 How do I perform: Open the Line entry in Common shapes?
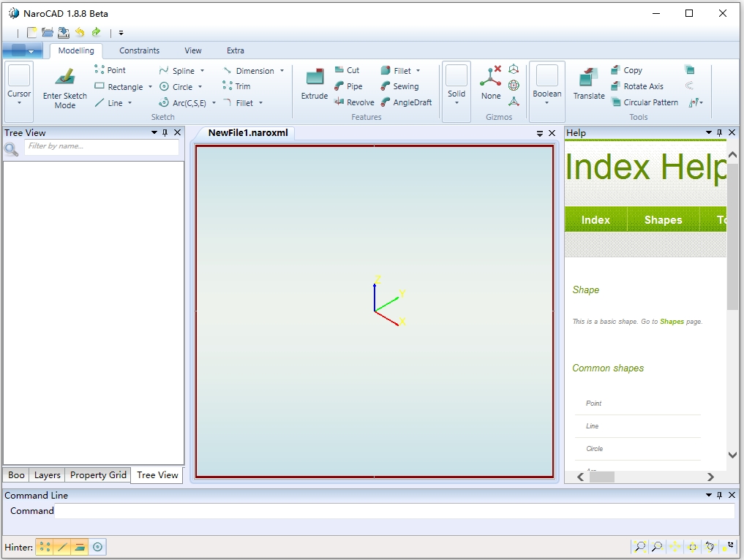point(592,425)
